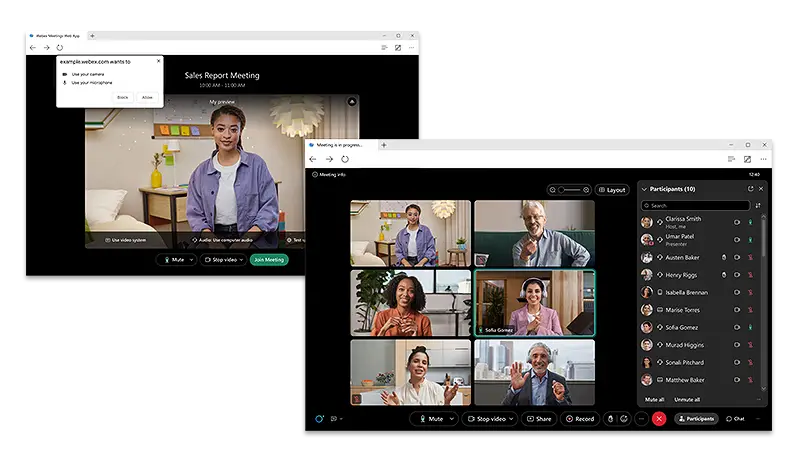Reload the Webex Meetings Web App window
Image resolution: width=800 pixels, height=450 pixels.
60,47
